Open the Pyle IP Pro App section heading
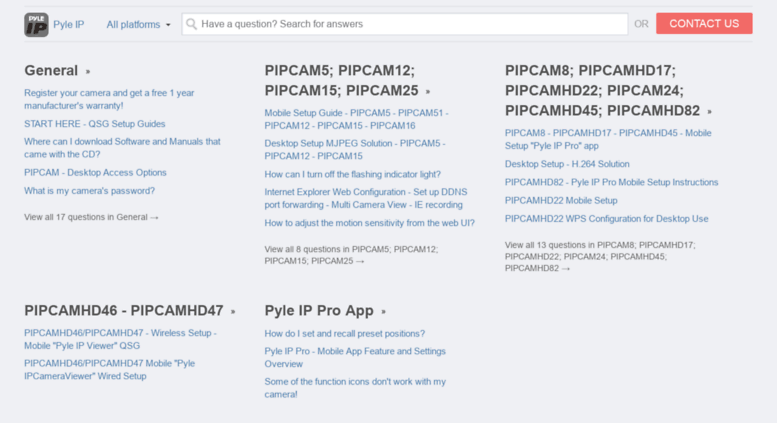777x423 pixels. pos(319,311)
